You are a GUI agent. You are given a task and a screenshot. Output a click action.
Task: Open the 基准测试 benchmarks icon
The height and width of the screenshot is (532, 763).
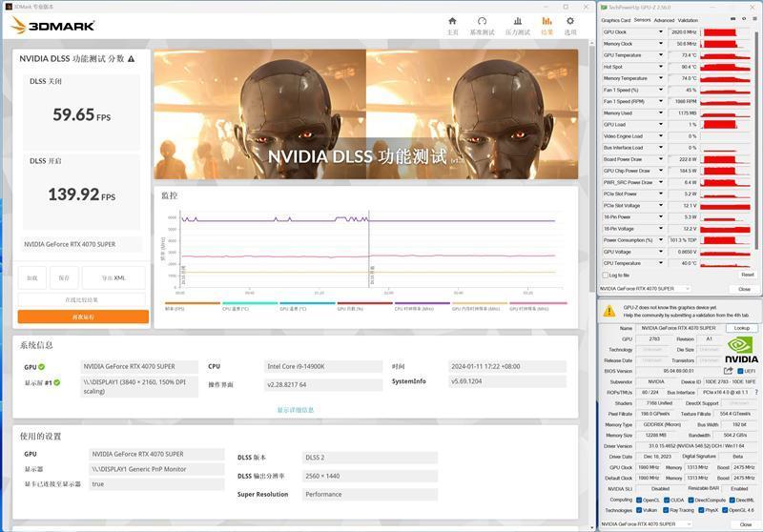(x=482, y=22)
